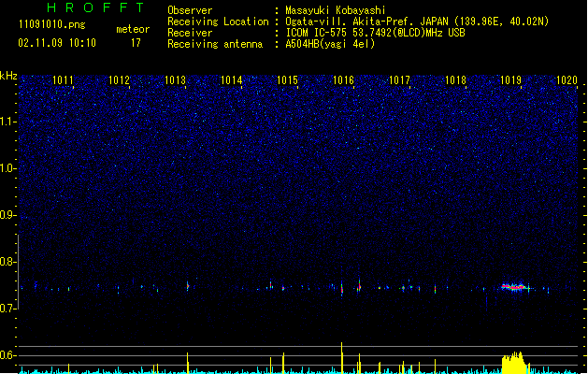Click the HROFFT title text
Viewport: 588px width, 374px height.
pos(95,7)
